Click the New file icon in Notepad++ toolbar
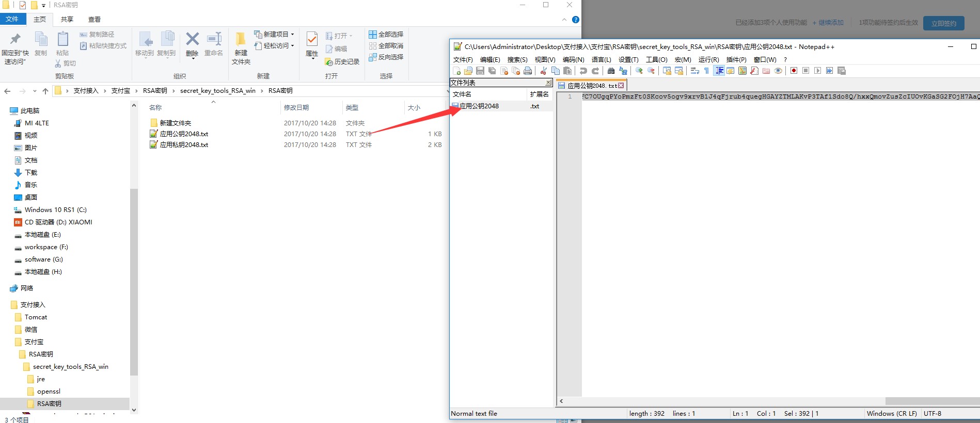 click(x=456, y=71)
